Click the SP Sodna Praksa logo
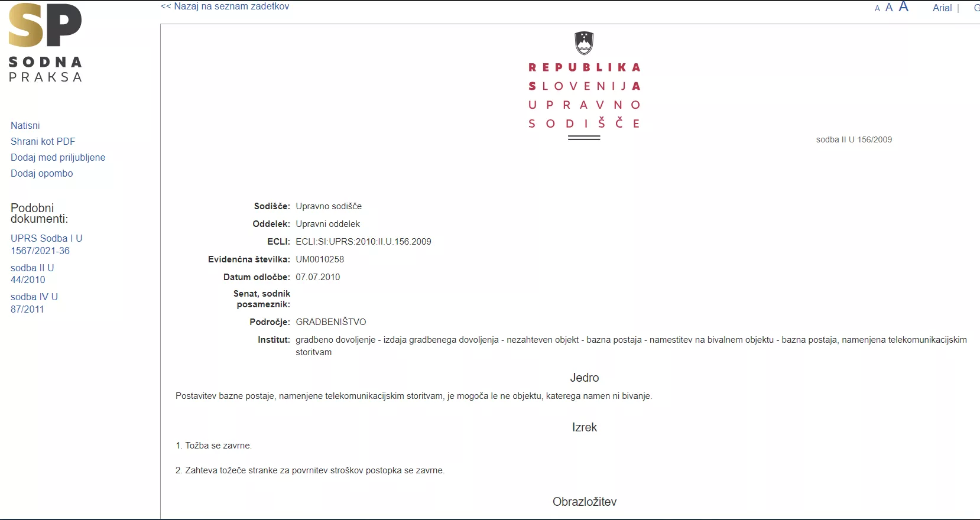This screenshot has width=980, height=520. [x=46, y=43]
